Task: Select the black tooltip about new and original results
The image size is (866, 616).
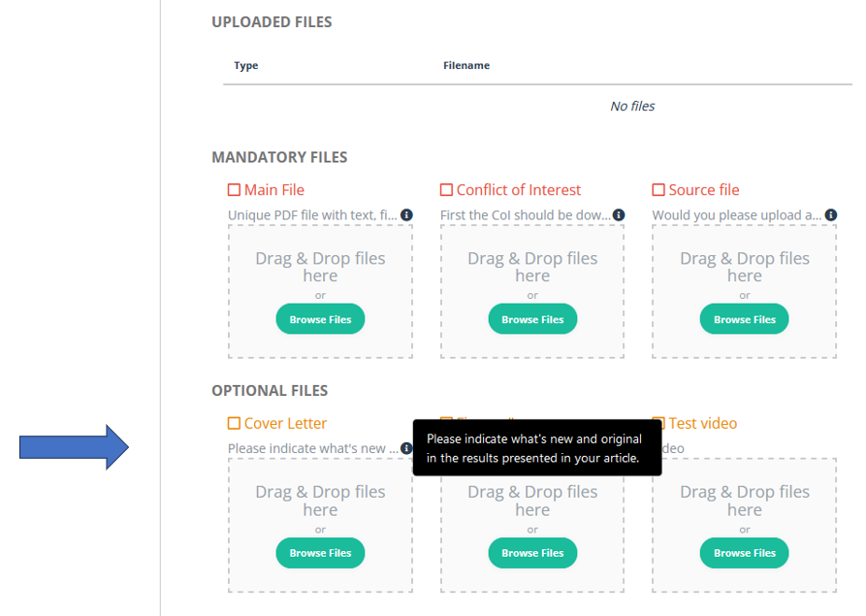Action: click(537, 447)
